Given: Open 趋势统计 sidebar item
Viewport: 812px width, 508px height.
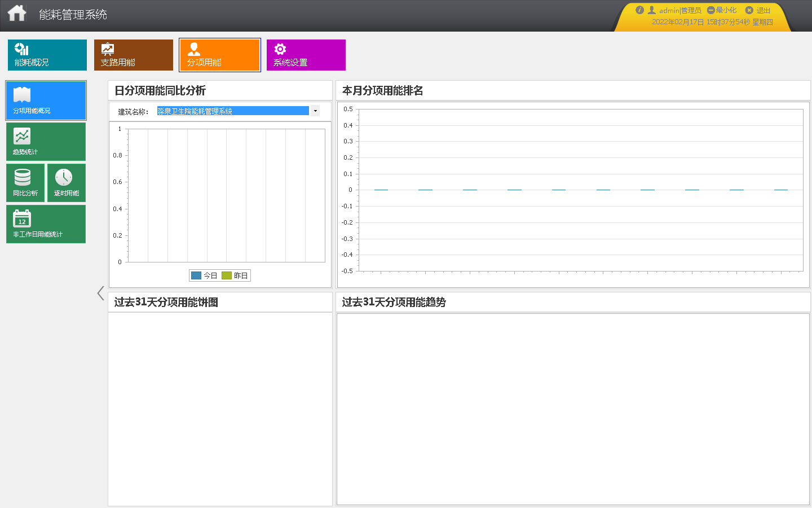Looking at the screenshot, I should tap(46, 142).
